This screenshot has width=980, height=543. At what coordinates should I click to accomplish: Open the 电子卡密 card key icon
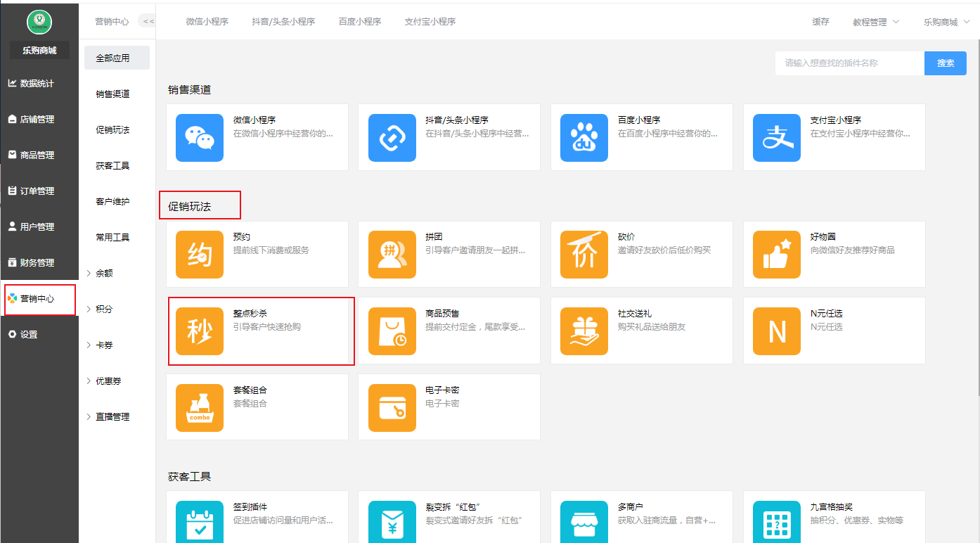click(392, 408)
